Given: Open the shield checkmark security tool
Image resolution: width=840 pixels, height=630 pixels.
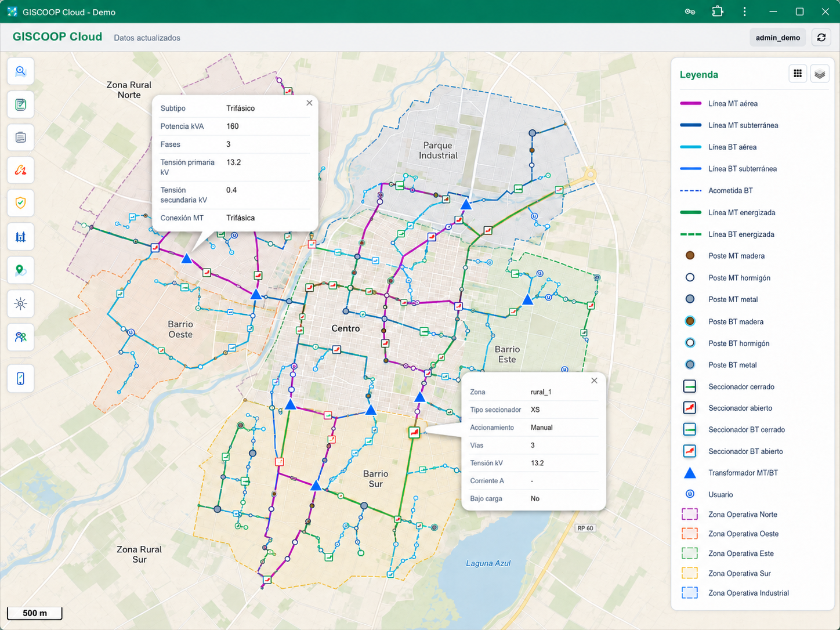Looking at the screenshot, I should click(20, 203).
